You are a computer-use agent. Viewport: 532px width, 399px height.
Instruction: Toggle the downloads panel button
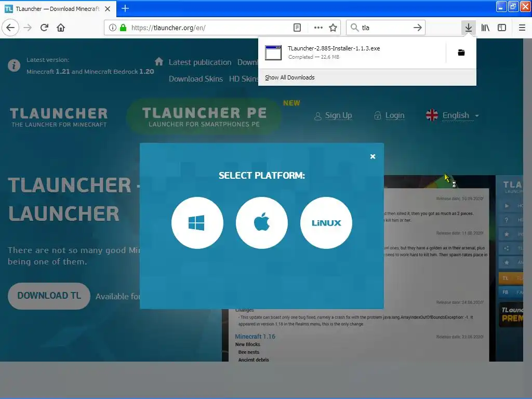(x=469, y=28)
